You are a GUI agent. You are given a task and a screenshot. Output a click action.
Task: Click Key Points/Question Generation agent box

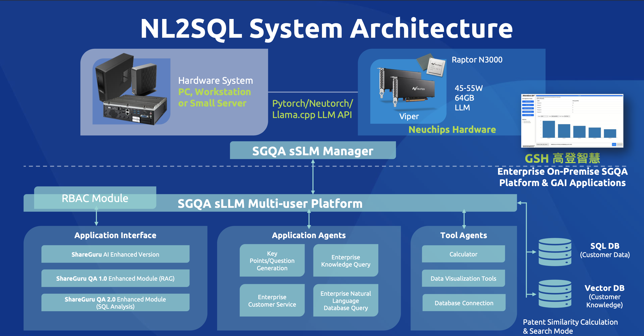[272, 260]
